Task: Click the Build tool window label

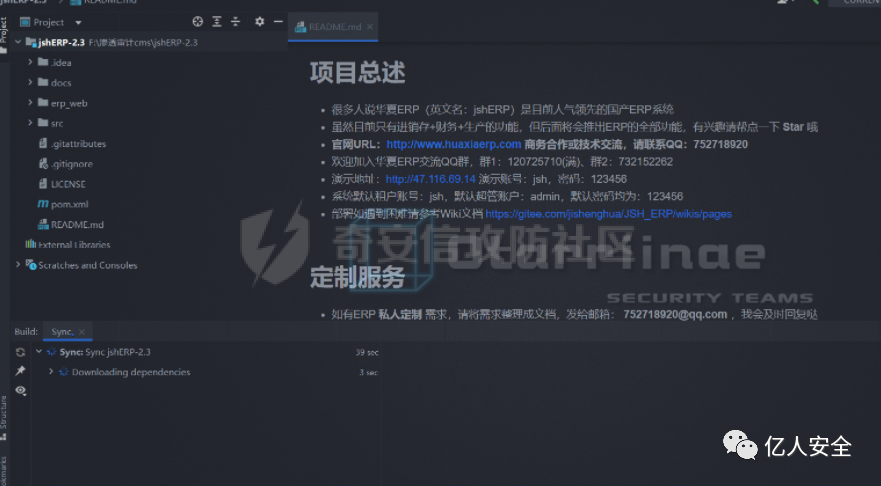Action: click(x=26, y=332)
